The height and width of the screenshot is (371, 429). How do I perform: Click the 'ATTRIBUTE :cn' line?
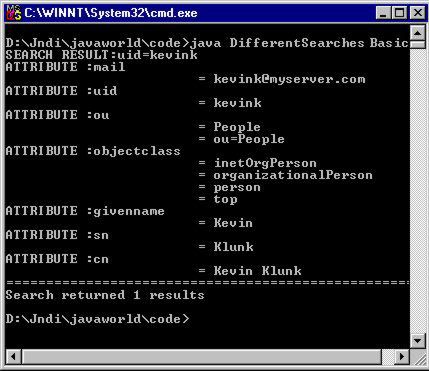[57, 259]
